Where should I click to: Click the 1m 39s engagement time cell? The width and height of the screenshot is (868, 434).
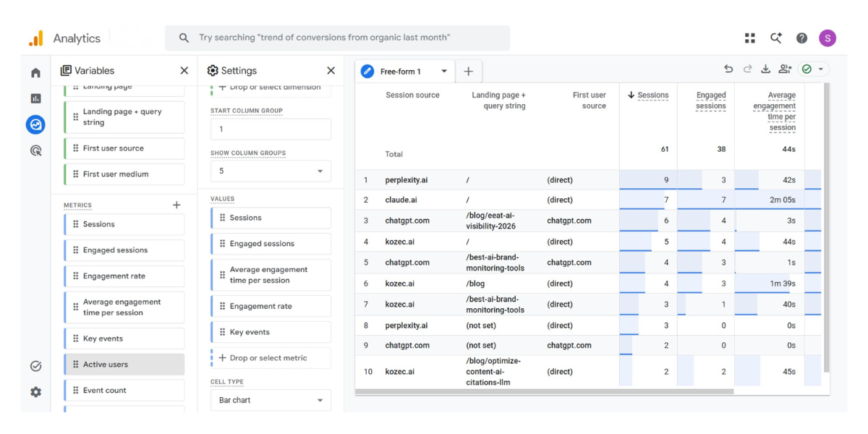tap(782, 284)
